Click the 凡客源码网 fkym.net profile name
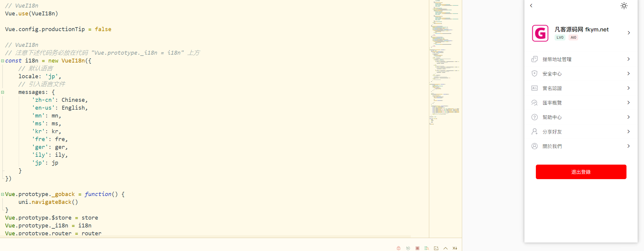Viewport: 644px width, 251px height. click(581, 30)
